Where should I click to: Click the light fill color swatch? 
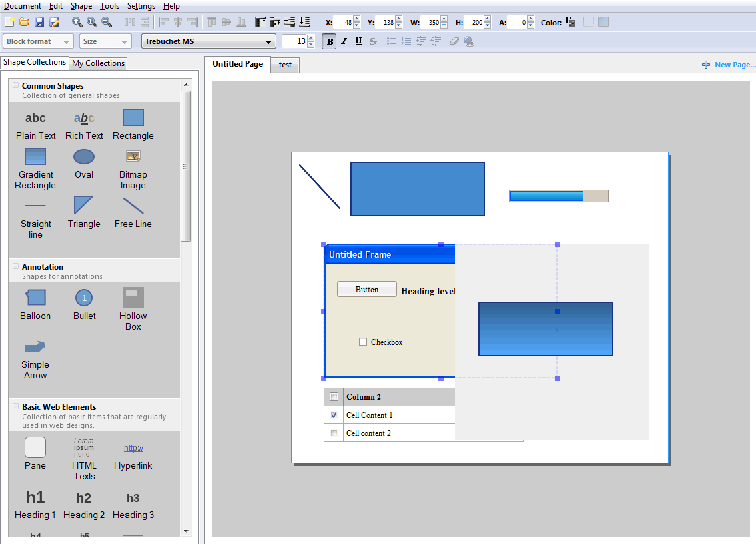589,22
